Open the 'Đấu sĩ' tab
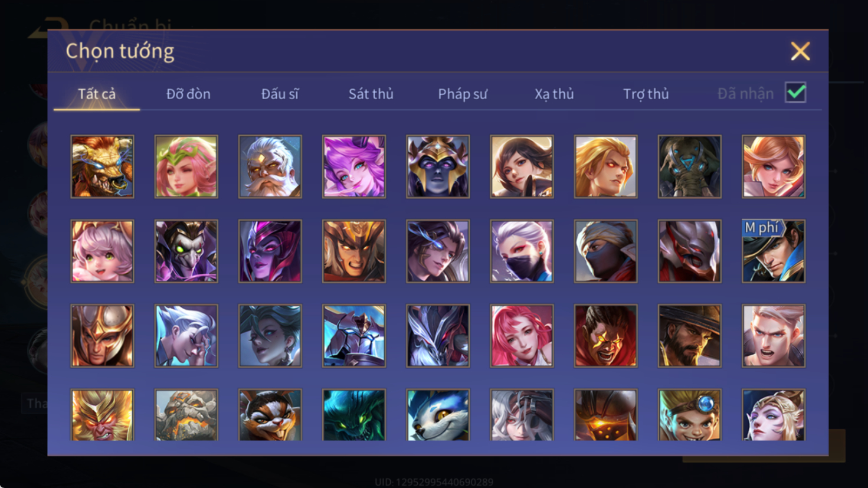 (280, 94)
